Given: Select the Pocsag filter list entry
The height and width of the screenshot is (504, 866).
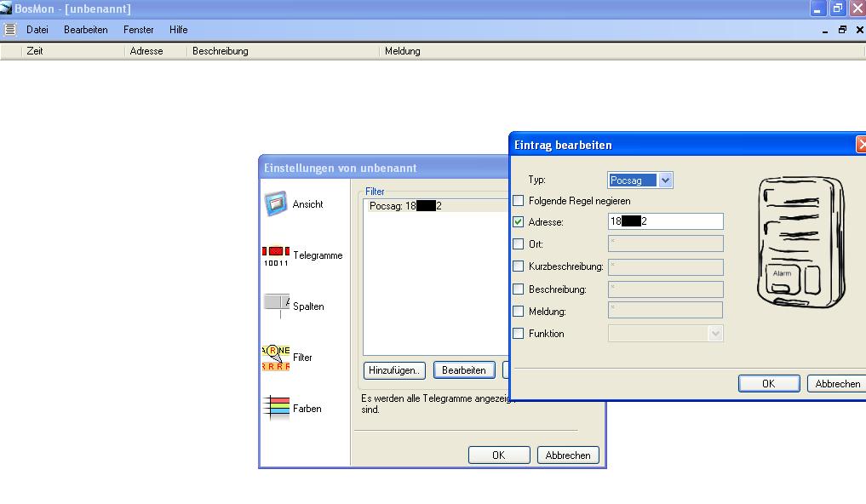Looking at the screenshot, I should (436, 206).
